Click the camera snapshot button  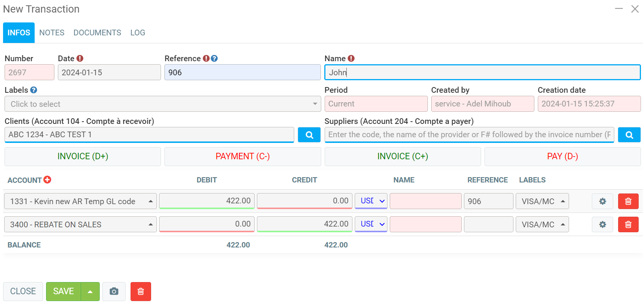[x=114, y=292]
